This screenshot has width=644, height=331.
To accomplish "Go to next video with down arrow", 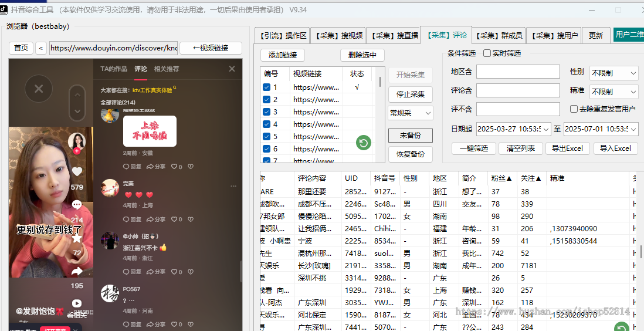I will point(77,112).
